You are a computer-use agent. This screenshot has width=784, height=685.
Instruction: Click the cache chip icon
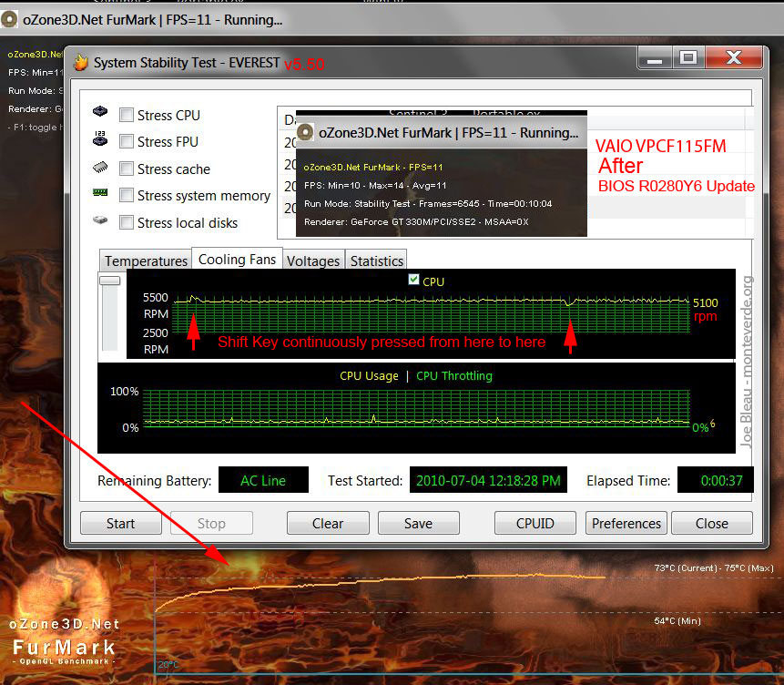[100, 167]
